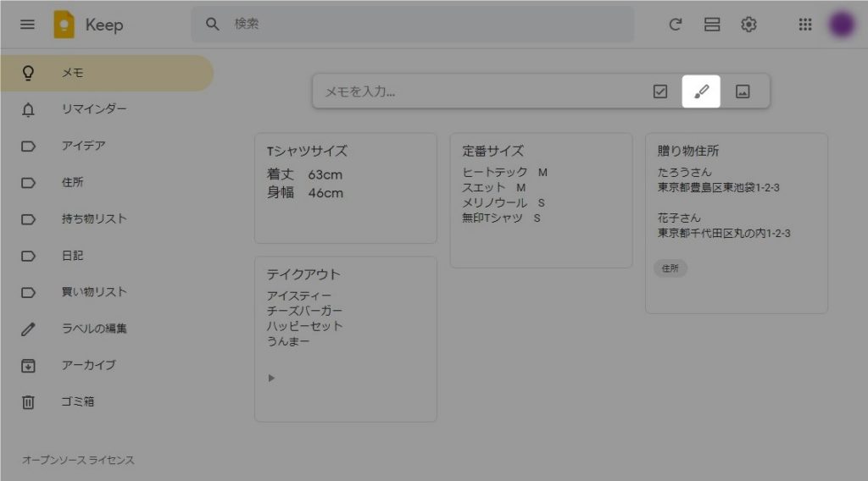The image size is (868, 481).
Task: Open リマインダー in the sidebar
Action: (x=93, y=109)
